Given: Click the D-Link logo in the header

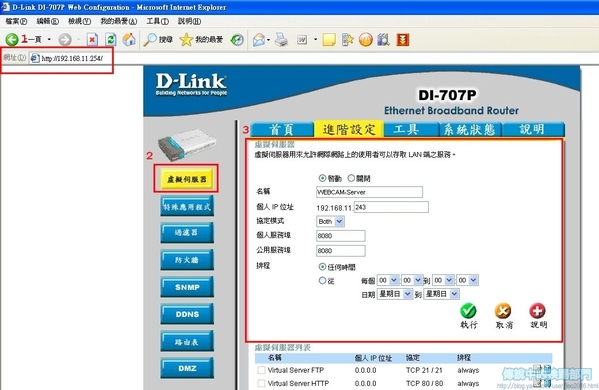Looking at the screenshot, I should (x=191, y=84).
